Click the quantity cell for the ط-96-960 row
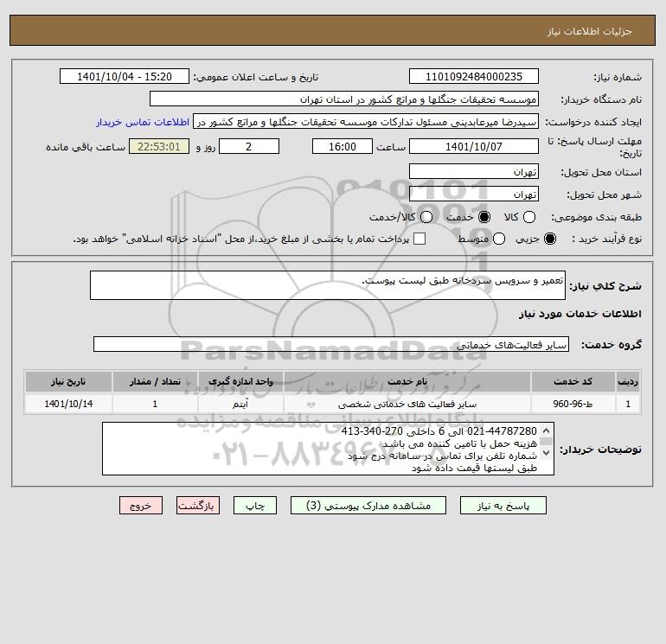The width and height of the screenshot is (666, 644). click(x=155, y=404)
